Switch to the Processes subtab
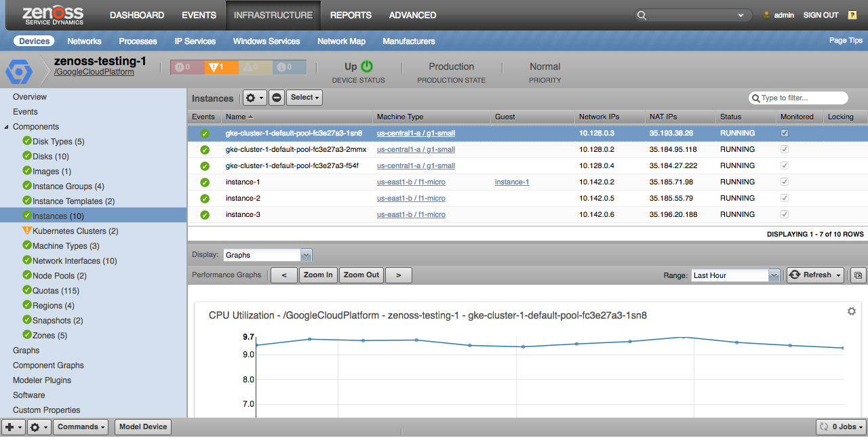Viewport: 868px width, 438px height. [x=138, y=41]
